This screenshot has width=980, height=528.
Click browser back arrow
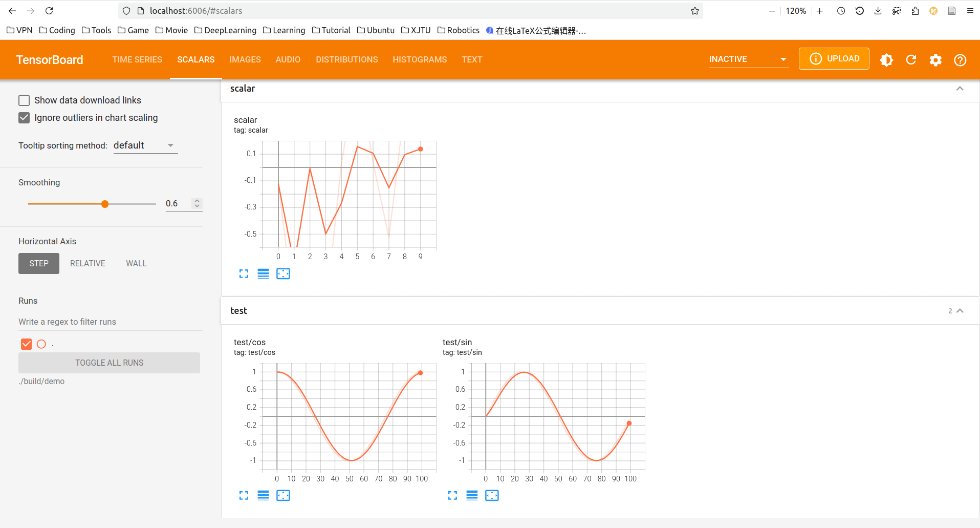(12, 11)
